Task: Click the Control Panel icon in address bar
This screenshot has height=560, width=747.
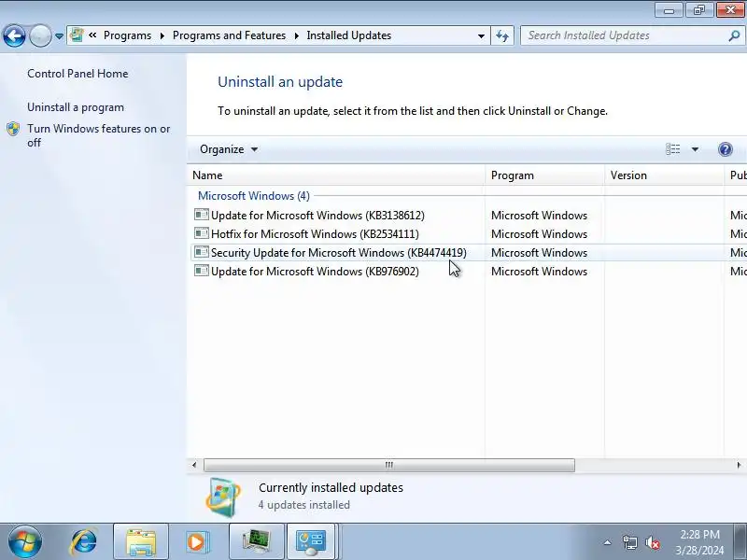Action: pos(77,35)
